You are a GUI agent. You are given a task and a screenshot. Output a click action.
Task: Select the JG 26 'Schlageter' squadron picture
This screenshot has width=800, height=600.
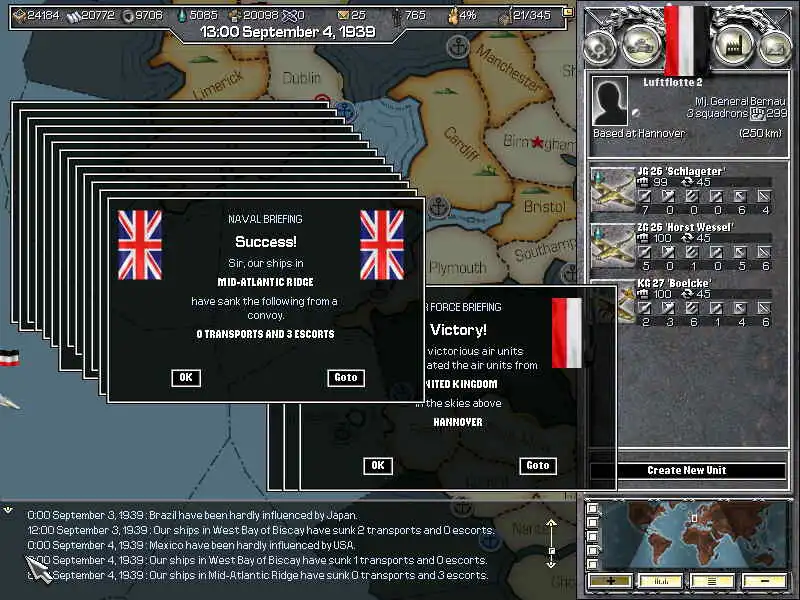point(612,190)
